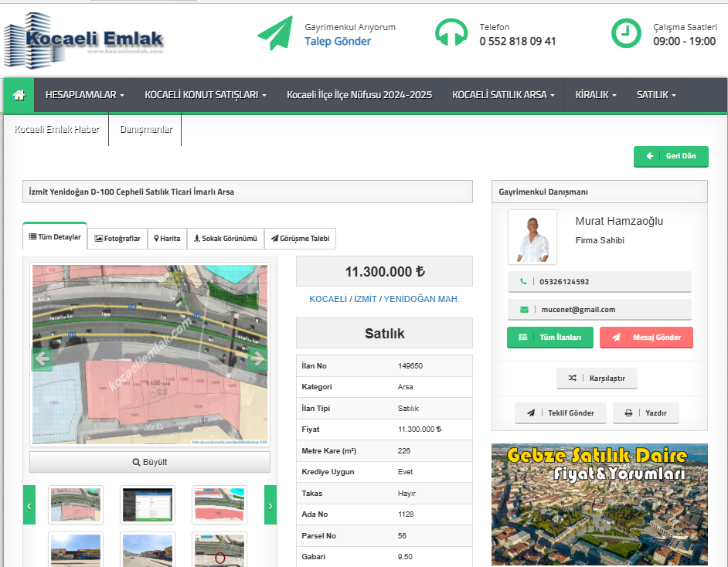Click the headphones phone icon in the header
The width and height of the screenshot is (728, 567).
coord(451,33)
